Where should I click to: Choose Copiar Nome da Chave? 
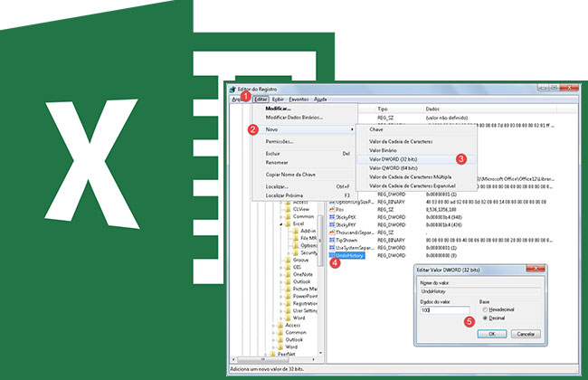305,175
